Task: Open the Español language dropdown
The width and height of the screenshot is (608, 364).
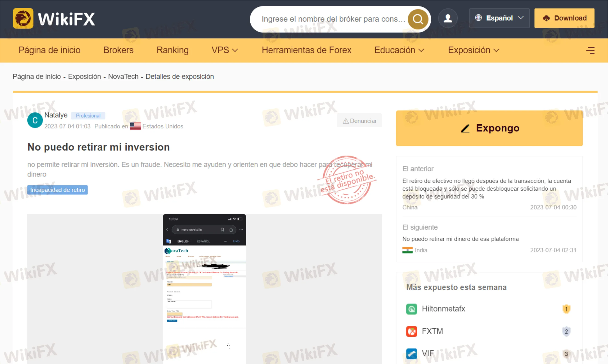Action: coord(499,18)
